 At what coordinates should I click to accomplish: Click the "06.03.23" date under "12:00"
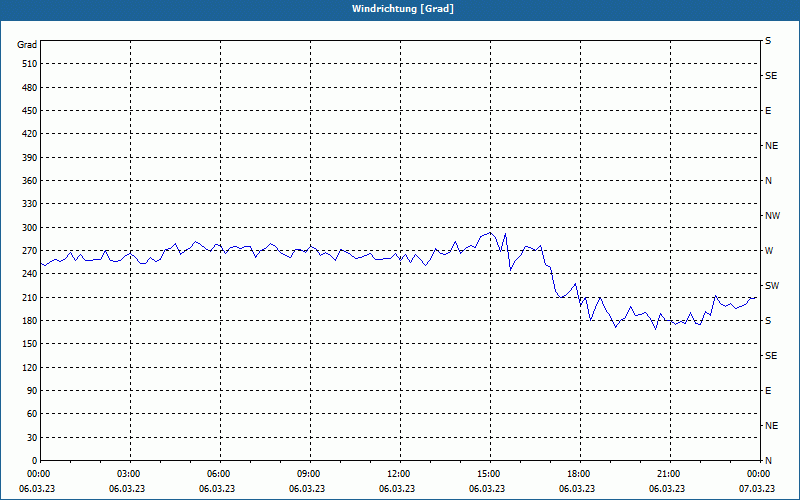(396, 489)
